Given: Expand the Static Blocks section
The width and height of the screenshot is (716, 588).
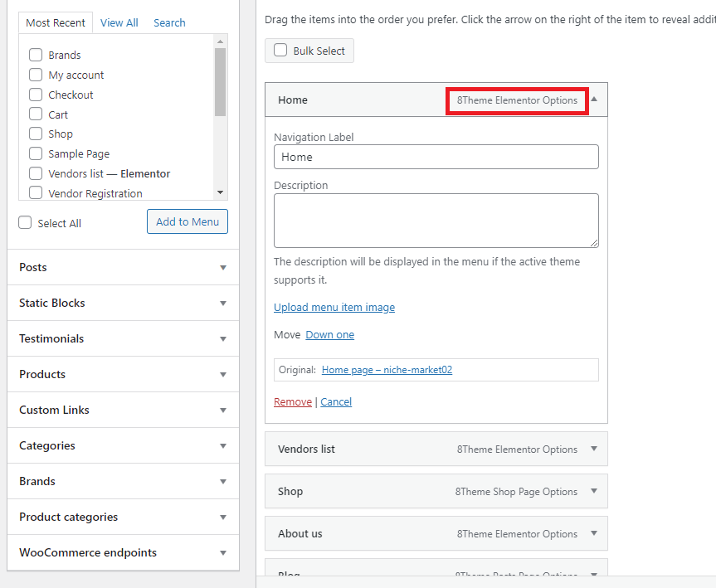Looking at the screenshot, I should click(124, 303).
